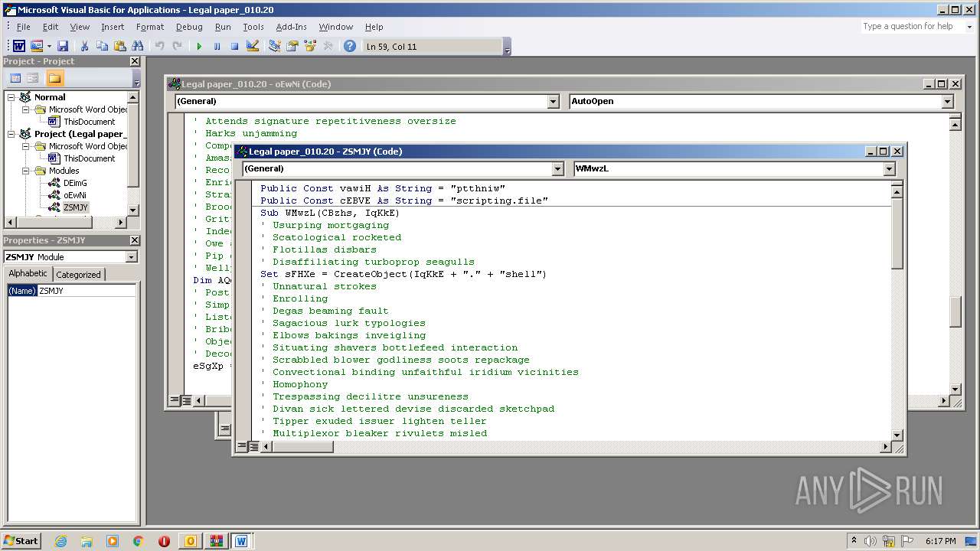This screenshot has height=551, width=980.
Task: Close the Properties panel
Action: 135,240
